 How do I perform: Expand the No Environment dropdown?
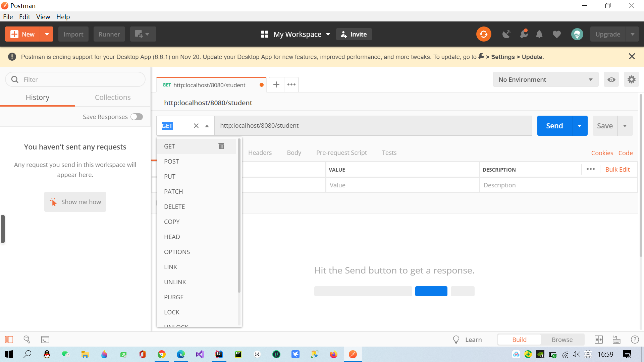(545, 79)
